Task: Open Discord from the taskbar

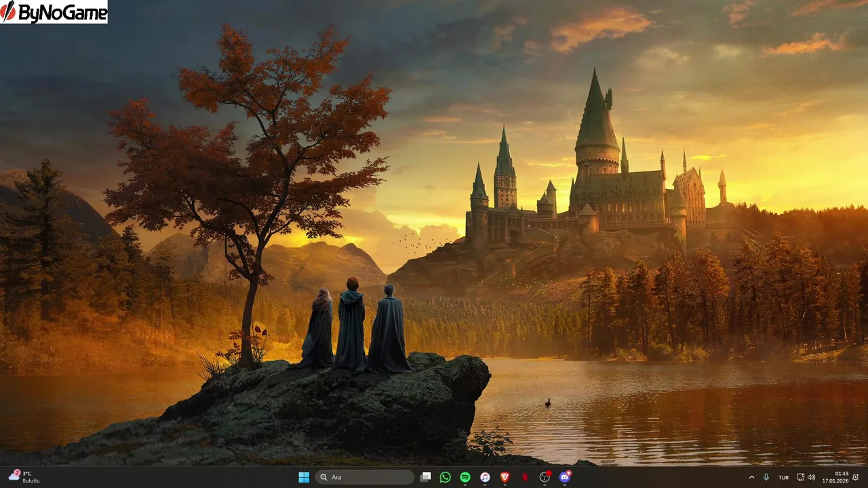Action: 565,477
